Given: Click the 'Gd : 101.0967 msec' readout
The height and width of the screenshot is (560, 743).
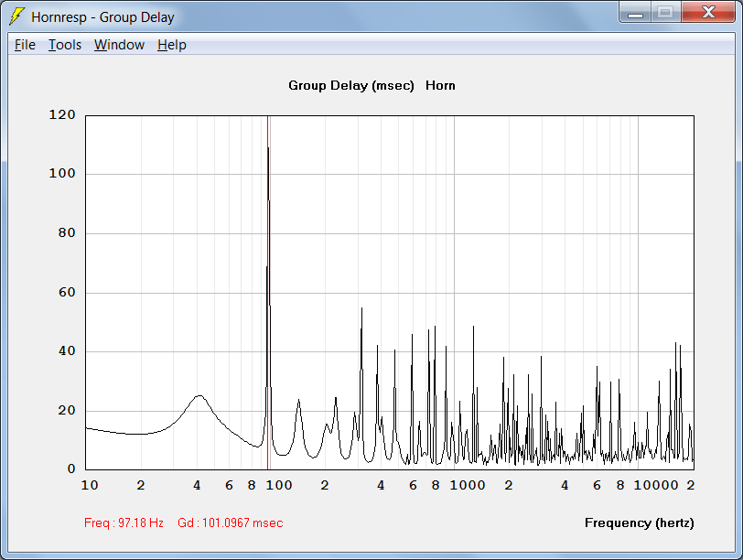Looking at the screenshot, I should pyautogui.click(x=231, y=522).
